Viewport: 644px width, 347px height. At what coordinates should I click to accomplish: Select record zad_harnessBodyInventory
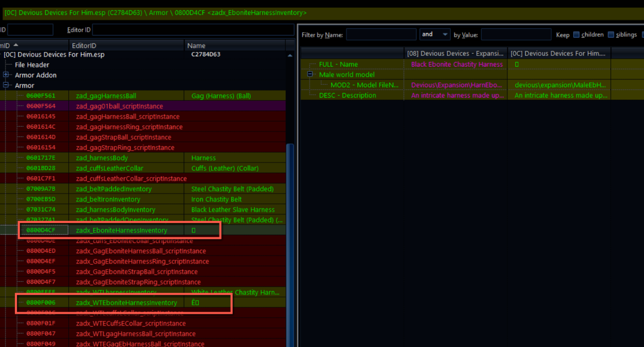[x=143, y=209]
